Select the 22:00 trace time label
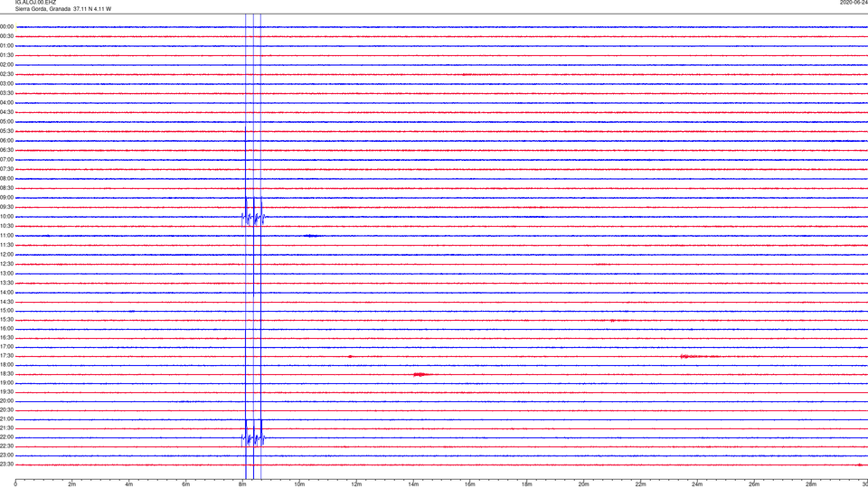 pyautogui.click(x=7, y=437)
